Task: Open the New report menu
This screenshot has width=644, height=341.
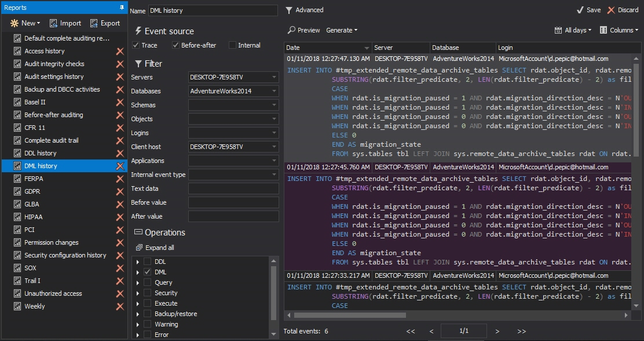Action: pos(25,23)
